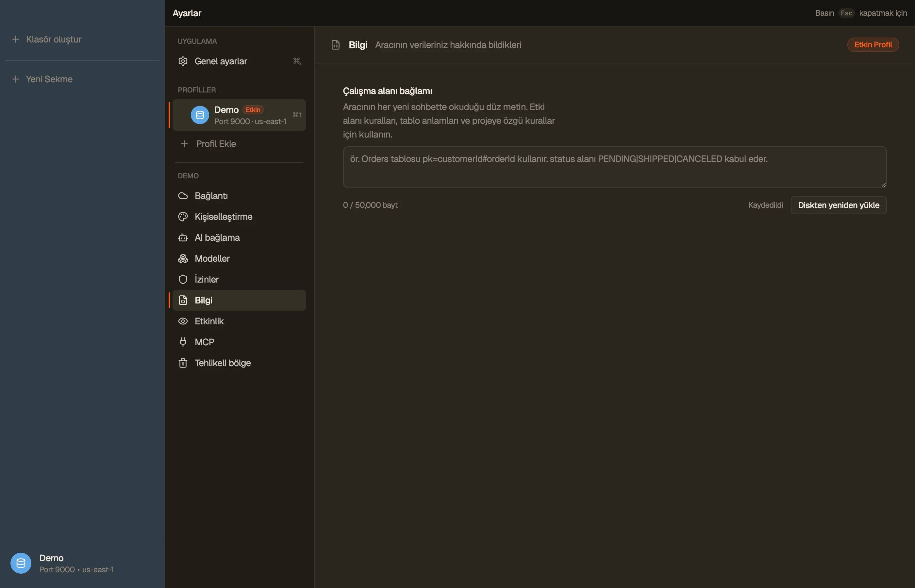Go to Kişiselleştirme section
Viewport: 915px width, 588px height.
point(239,217)
